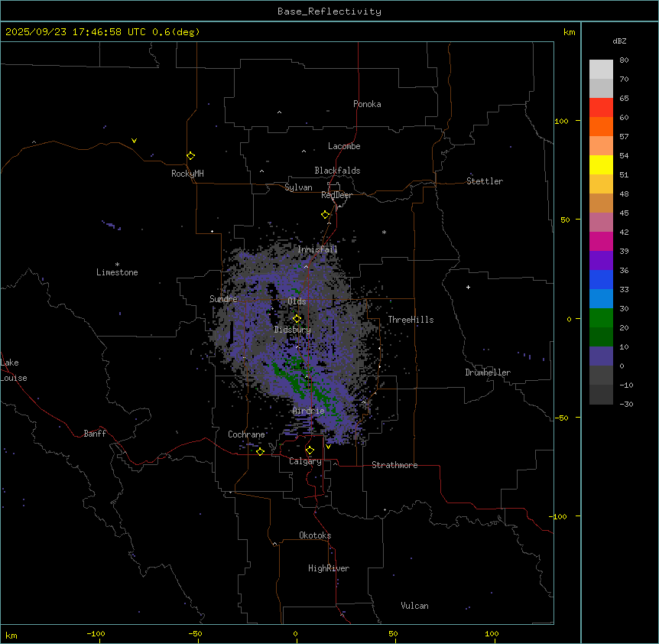659x644 pixels.
Task: Select the yellow diamond marker below RedDeer
Action: pyautogui.click(x=325, y=215)
